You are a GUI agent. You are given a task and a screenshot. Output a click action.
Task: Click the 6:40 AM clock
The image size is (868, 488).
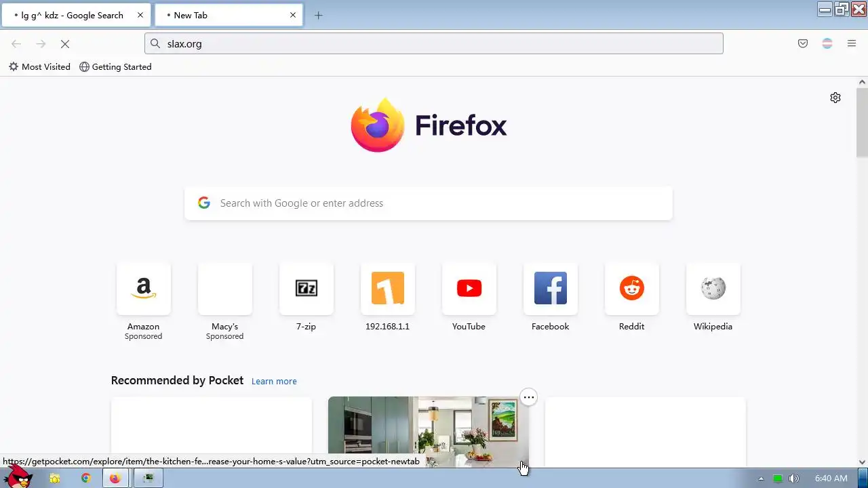(x=831, y=479)
